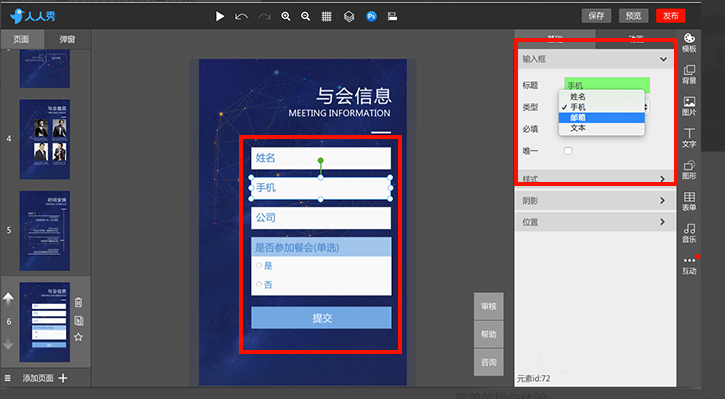The height and width of the screenshot is (399, 725).
Task: Click the MEETING INFORMATION subtitle
Action: pyautogui.click(x=339, y=113)
